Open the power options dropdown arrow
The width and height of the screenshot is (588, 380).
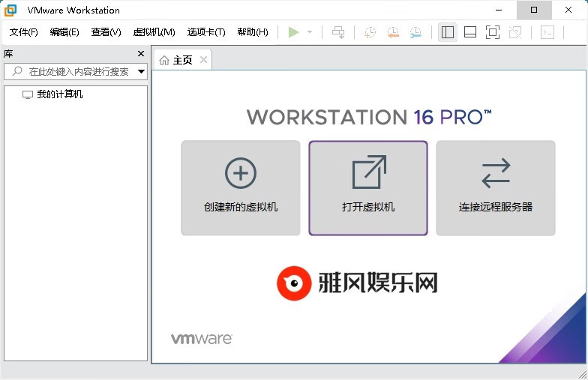point(310,32)
